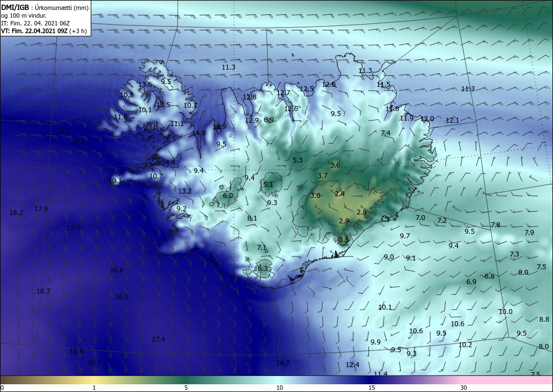Click the map value '12.1'
The width and height of the screenshot is (553, 392).
tap(452, 120)
